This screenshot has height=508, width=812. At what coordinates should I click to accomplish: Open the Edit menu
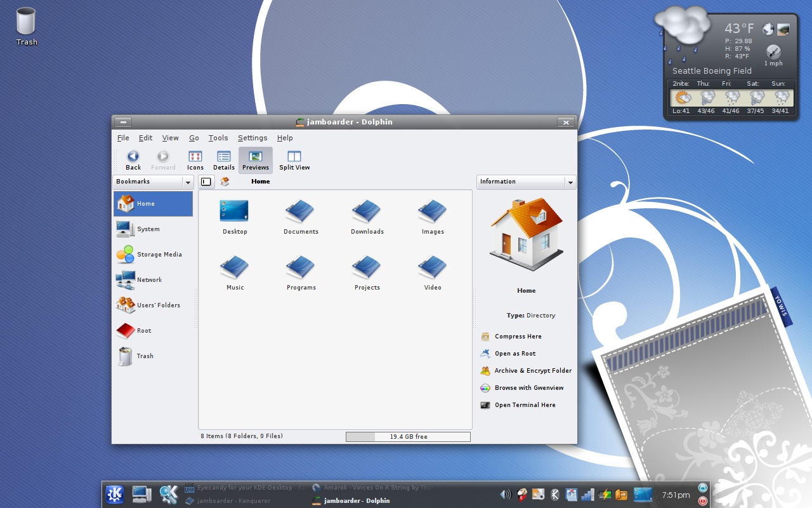(x=146, y=138)
